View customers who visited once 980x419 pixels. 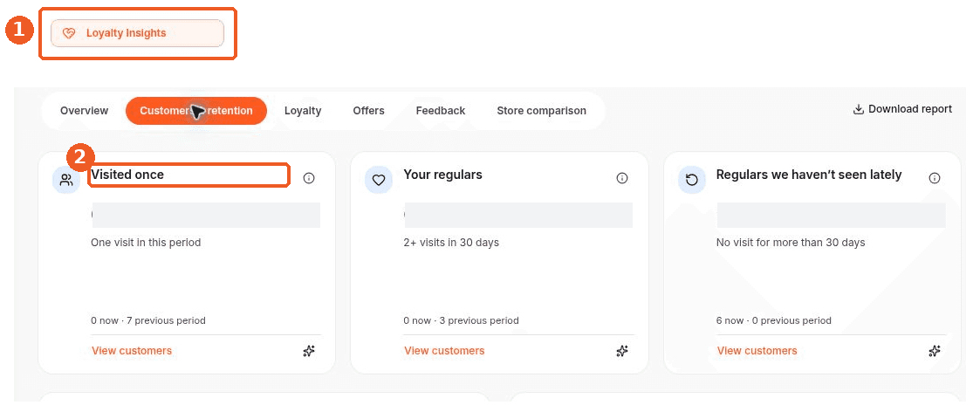point(132,351)
